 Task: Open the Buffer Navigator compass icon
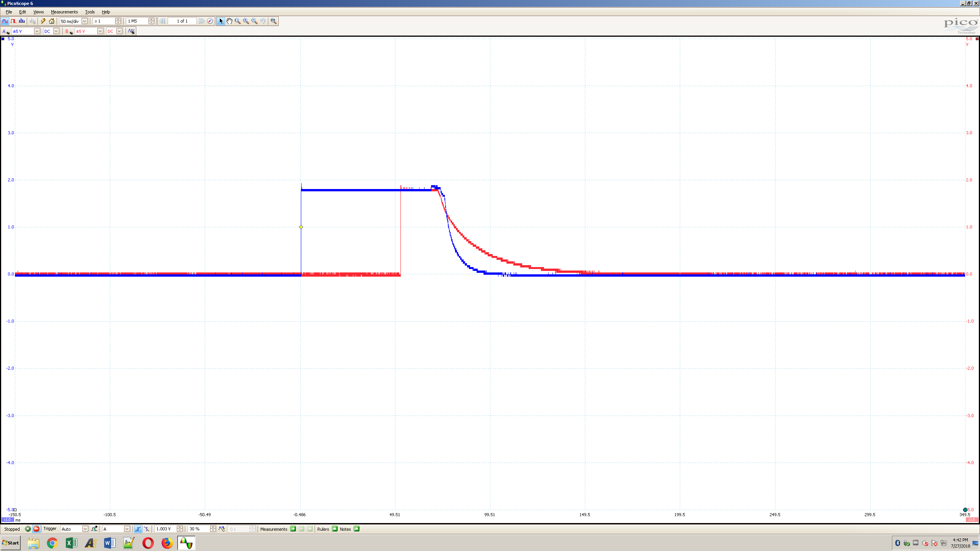[210, 21]
